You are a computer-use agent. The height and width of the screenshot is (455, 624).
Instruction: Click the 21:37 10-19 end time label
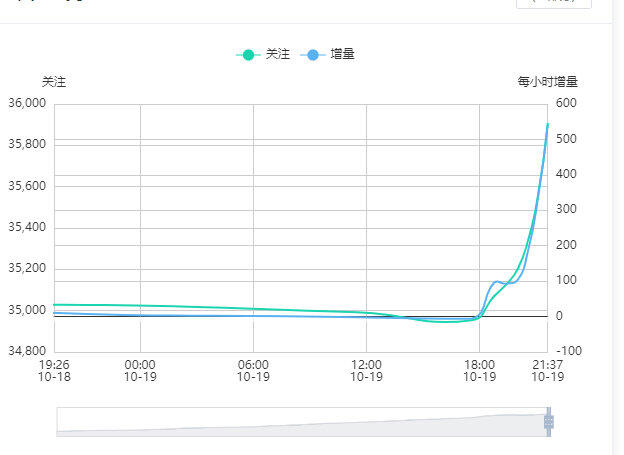coord(548,371)
